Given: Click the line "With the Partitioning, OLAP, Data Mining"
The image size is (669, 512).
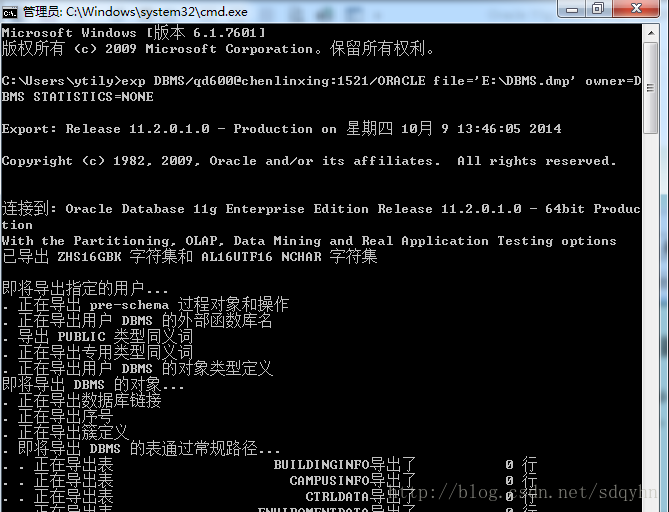Looking at the screenshot, I should [309, 241].
